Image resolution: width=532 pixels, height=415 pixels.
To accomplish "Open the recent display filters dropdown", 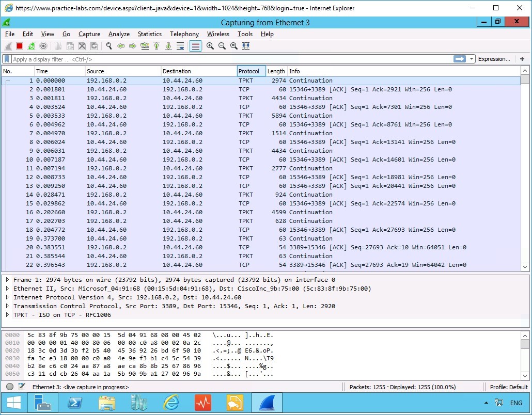I will click(471, 59).
